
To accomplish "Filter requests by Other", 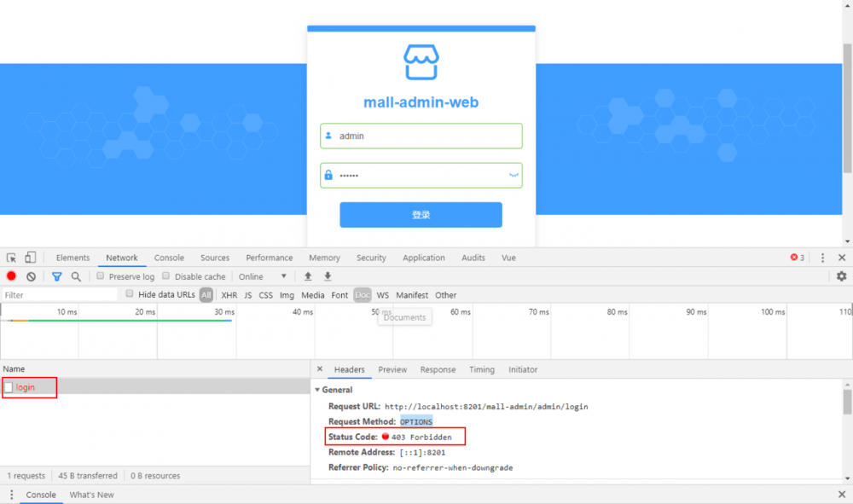I will point(445,295).
